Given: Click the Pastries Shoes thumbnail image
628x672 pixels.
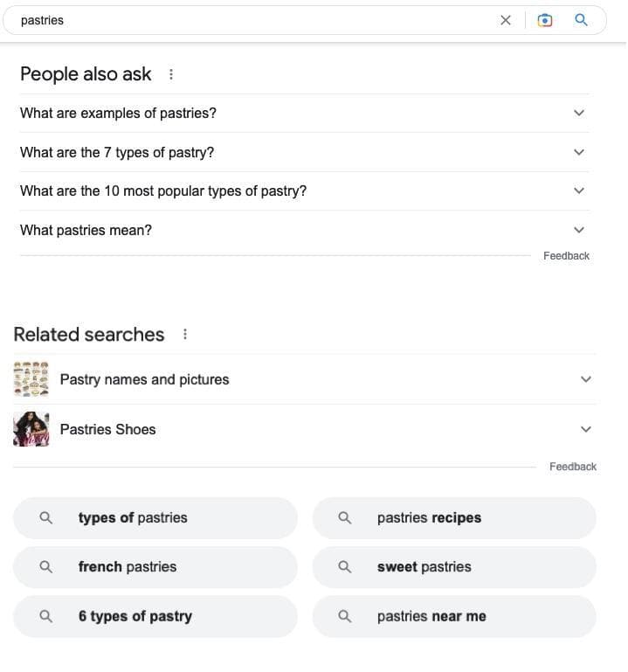Looking at the screenshot, I should (x=31, y=429).
